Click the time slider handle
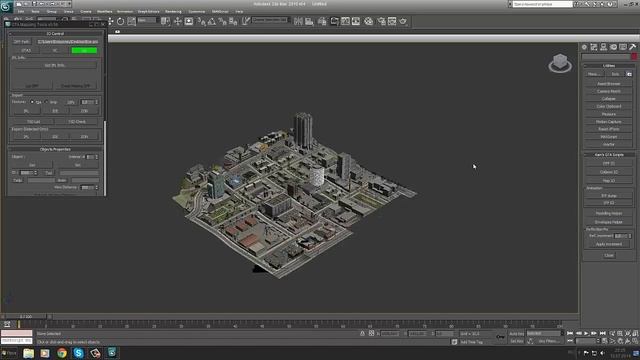 point(25,316)
